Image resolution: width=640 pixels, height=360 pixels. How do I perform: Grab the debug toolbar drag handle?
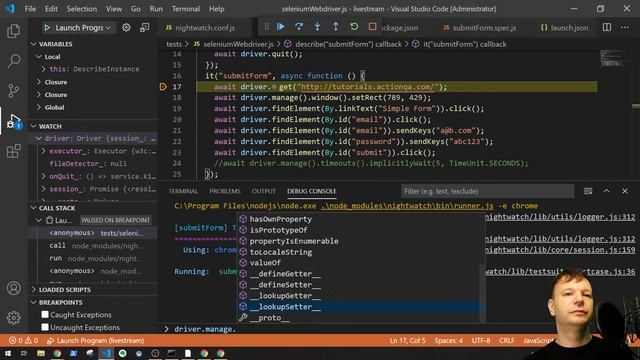pyautogui.click(x=266, y=27)
